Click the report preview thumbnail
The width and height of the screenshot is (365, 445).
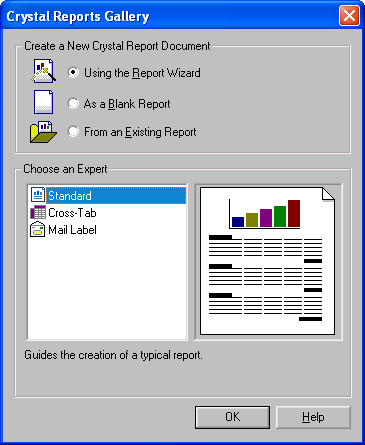click(268, 261)
